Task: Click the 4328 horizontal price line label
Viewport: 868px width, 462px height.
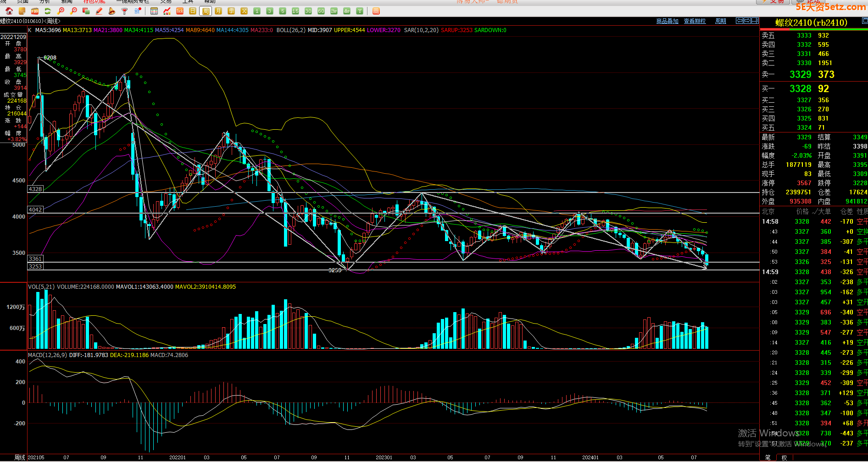Action: coord(35,189)
